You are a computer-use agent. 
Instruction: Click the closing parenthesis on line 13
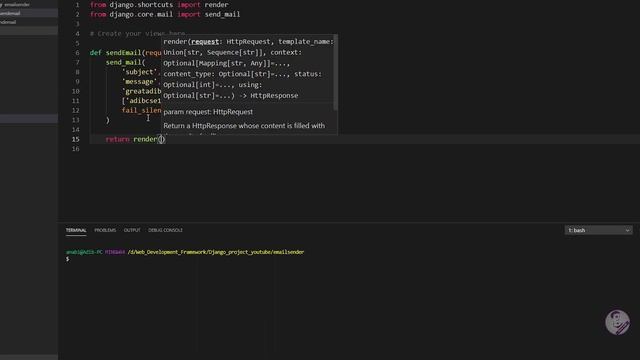click(108, 120)
